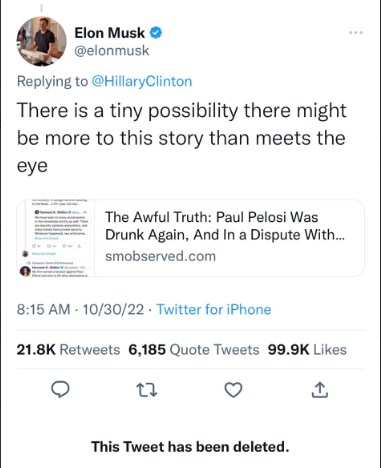
Task: Click the 8:15 AM timestamp
Action: [x=43, y=309]
